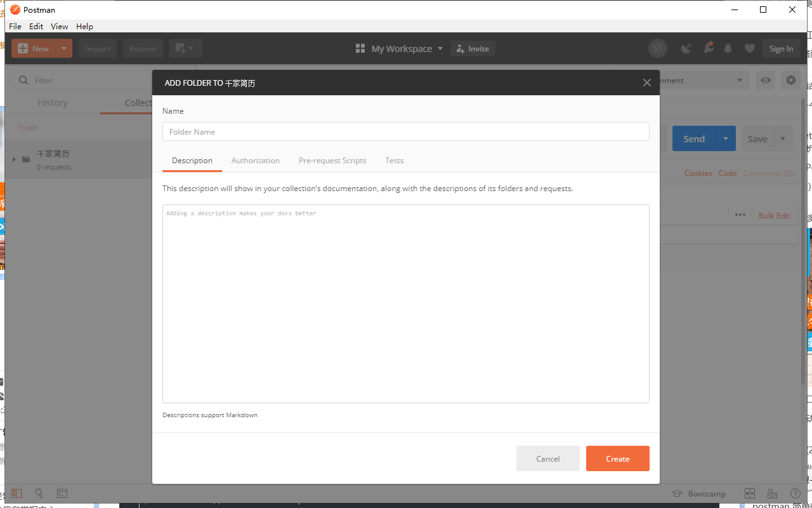Viewport: 812px width, 508px height.
Task: Click the 千家简历 collection folder icon
Action: [26, 159]
